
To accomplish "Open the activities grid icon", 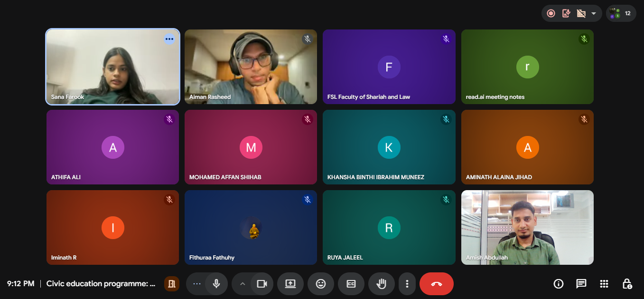I will click(x=604, y=284).
